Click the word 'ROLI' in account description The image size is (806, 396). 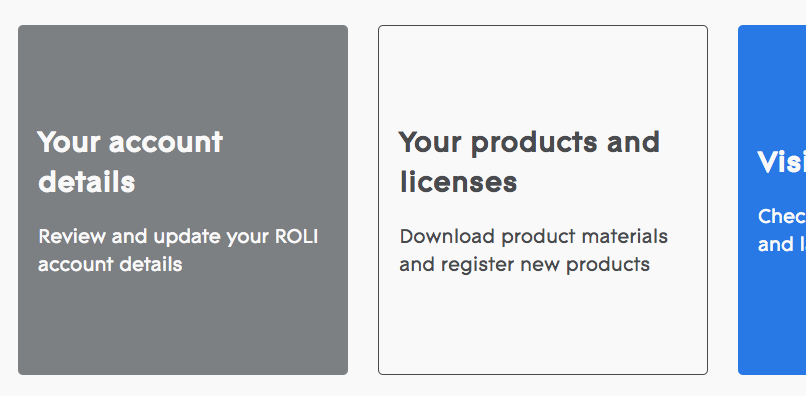point(297,237)
